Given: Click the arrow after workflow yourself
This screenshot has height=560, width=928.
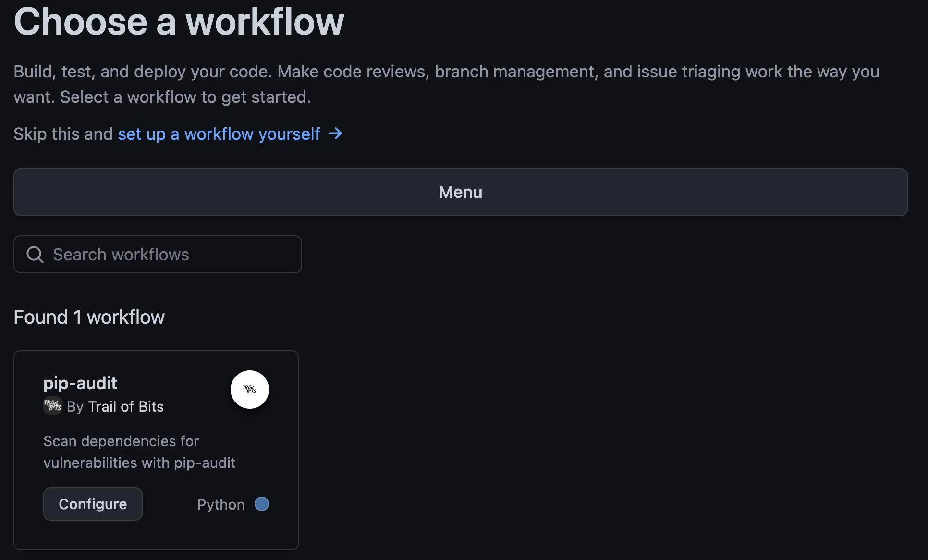Looking at the screenshot, I should 335,134.
